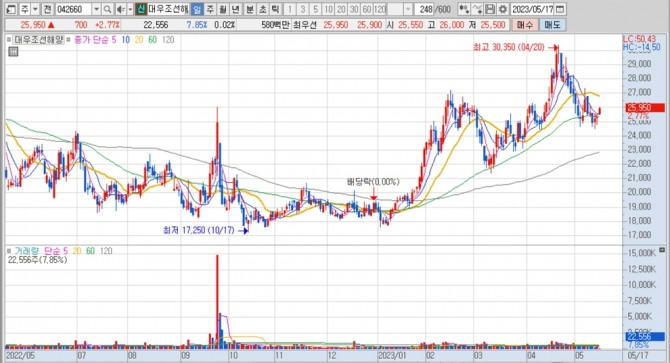
Task: Click the candle chart type icon
Action: click(464, 9)
